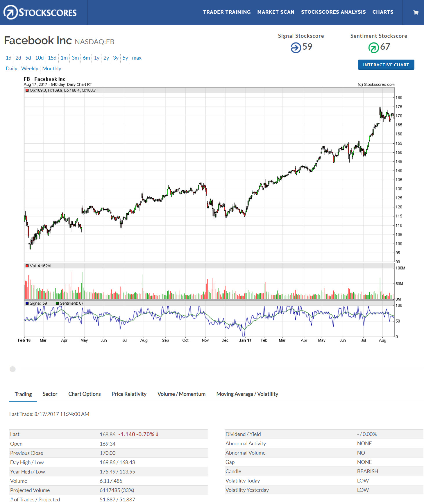Select the 10d chart range
The image size is (424, 504).
pyautogui.click(x=39, y=58)
